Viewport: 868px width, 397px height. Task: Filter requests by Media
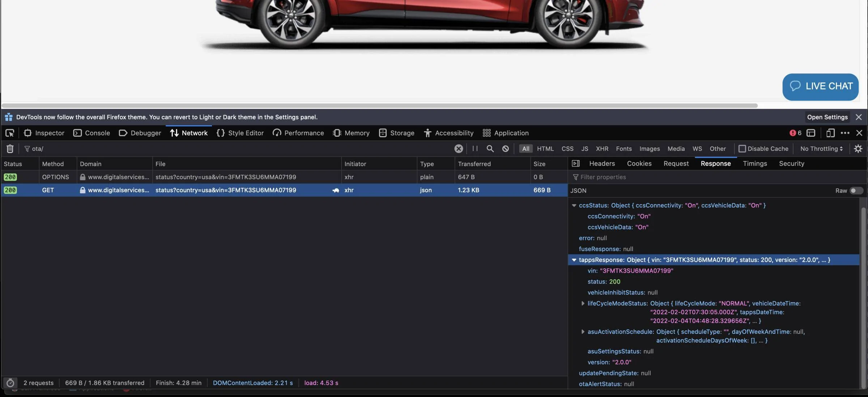point(676,149)
